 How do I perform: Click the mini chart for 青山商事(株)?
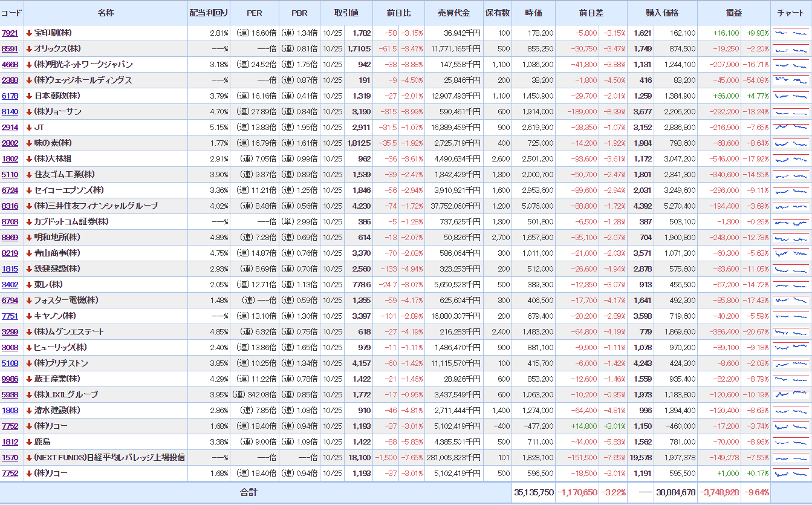point(791,253)
